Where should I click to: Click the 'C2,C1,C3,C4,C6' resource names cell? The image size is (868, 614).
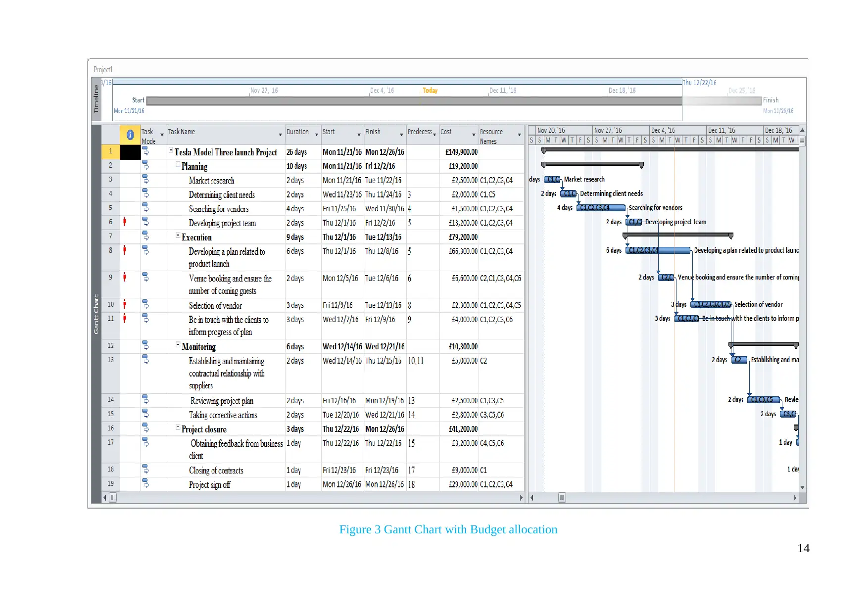tap(500, 279)
